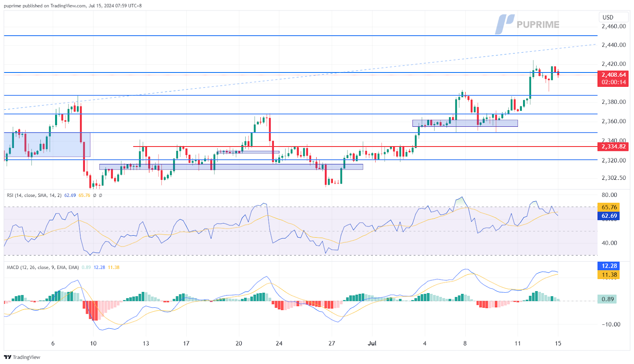The width and height of the screenshot is (634, 364).
Task: Select the blue shaded rectangle at far left
Action: coord(47,145)
